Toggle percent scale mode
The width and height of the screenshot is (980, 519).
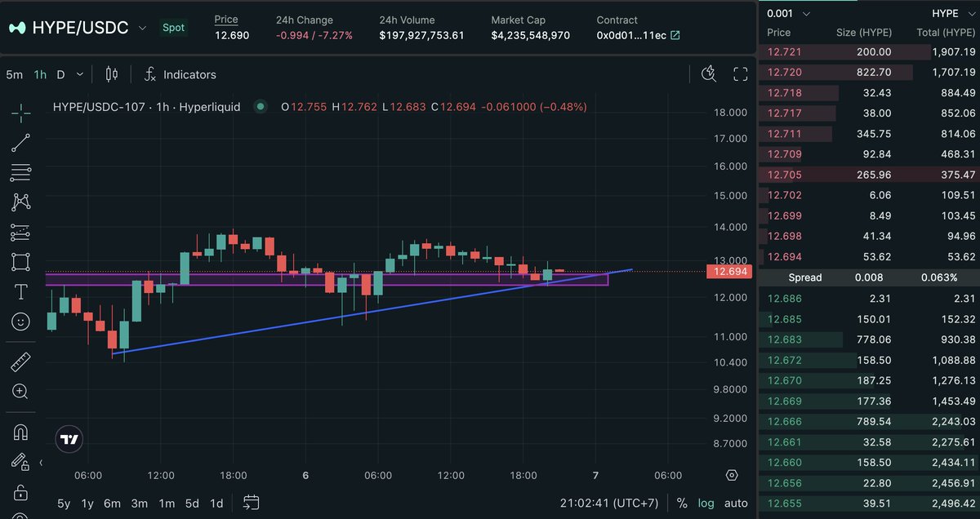(x=682, y=503)
